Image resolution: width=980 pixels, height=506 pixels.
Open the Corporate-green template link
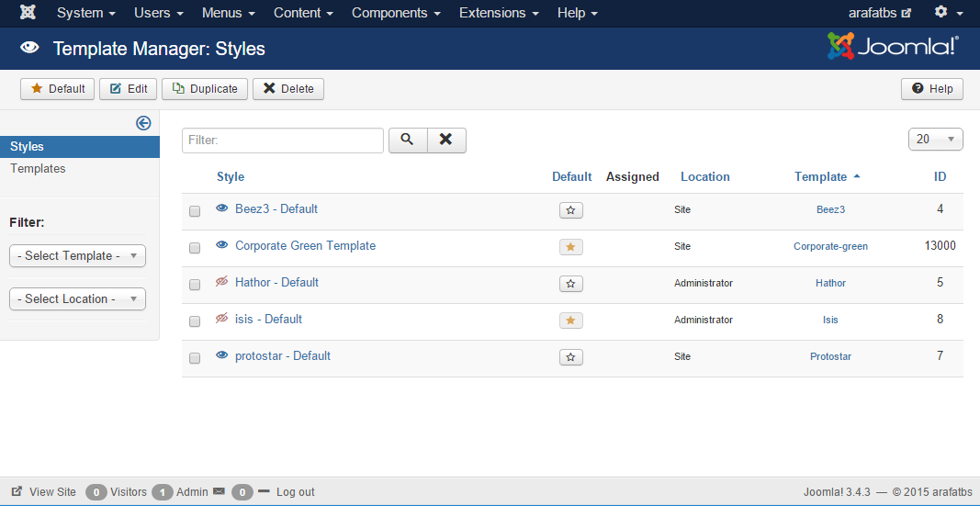click(x=830, y=246)
